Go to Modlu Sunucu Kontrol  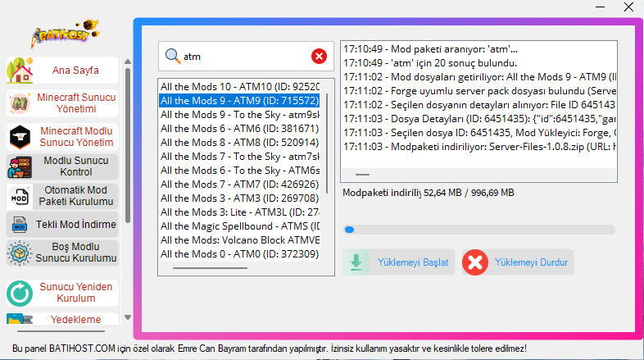62,166
